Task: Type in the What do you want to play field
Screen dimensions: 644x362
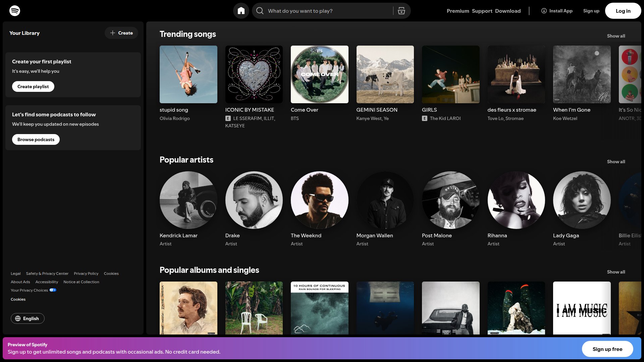Action: pyautogui.click(x=329, y=11)
